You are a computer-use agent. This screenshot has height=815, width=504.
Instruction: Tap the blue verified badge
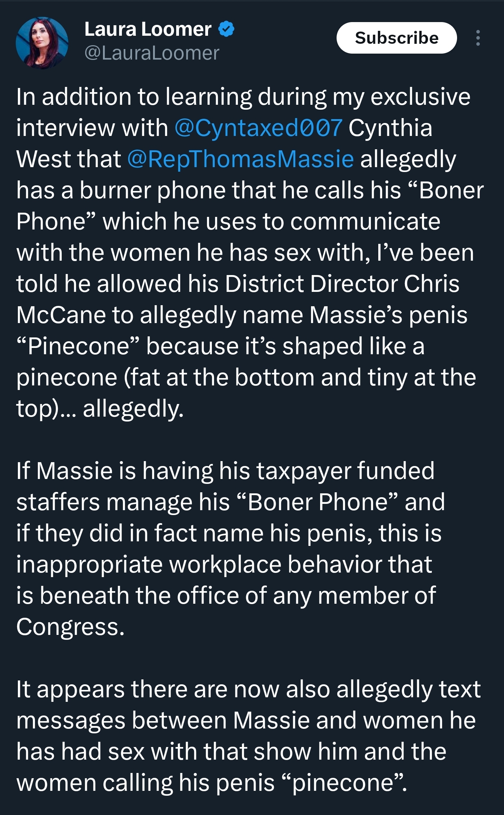(x=226, y=29)
